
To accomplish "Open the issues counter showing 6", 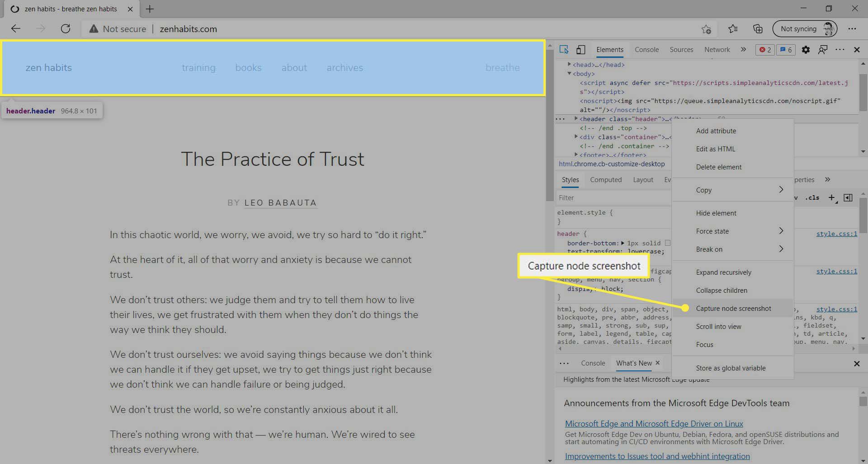I will (786, 50).
